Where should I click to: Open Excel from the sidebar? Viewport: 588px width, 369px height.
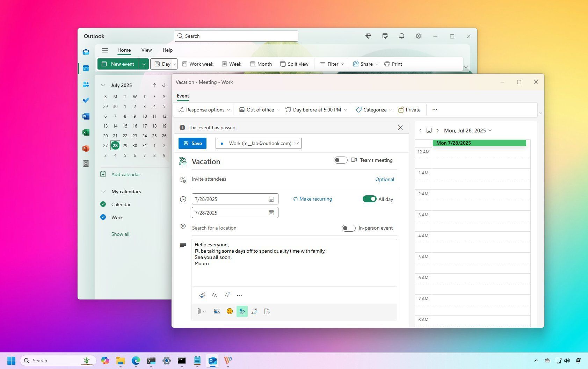tap(86, 132)
